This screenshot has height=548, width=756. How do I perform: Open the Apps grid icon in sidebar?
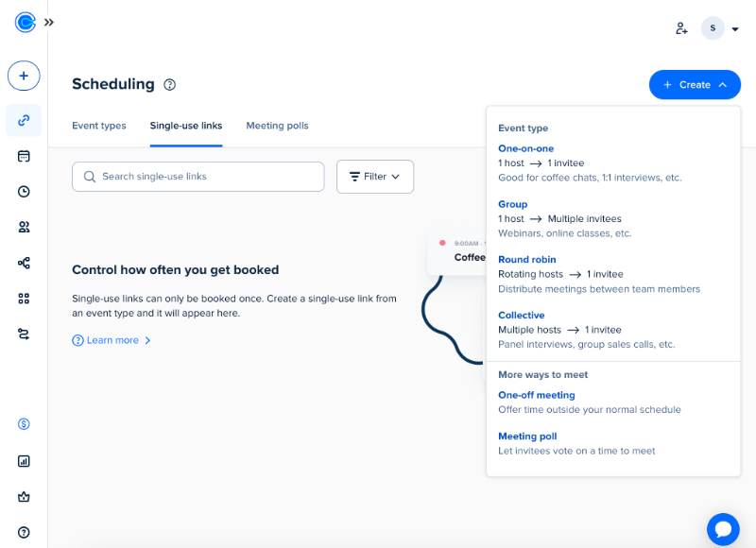pyautogui.click(x=24, y=298)
